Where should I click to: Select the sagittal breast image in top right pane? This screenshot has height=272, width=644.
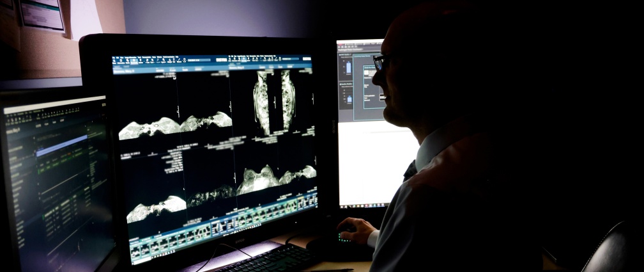click(273, 101)
